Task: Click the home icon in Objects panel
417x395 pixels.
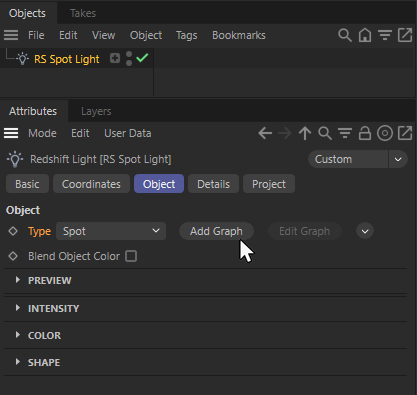Action: pyautogui.click(x=365, y=35)
